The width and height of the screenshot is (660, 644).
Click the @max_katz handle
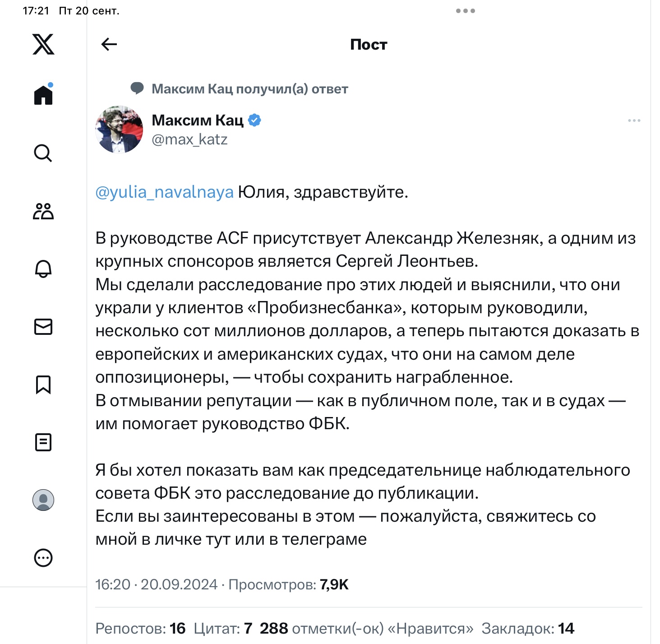189,139
